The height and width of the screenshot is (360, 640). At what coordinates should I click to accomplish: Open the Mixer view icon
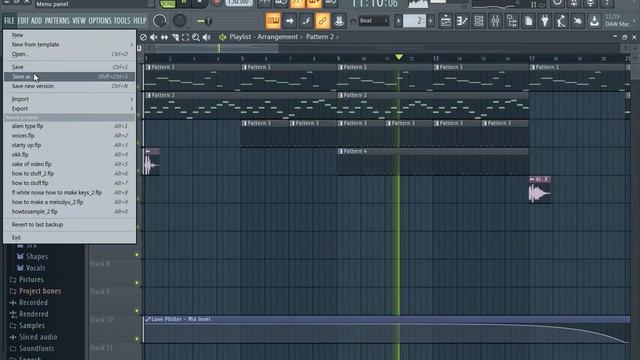495,21
